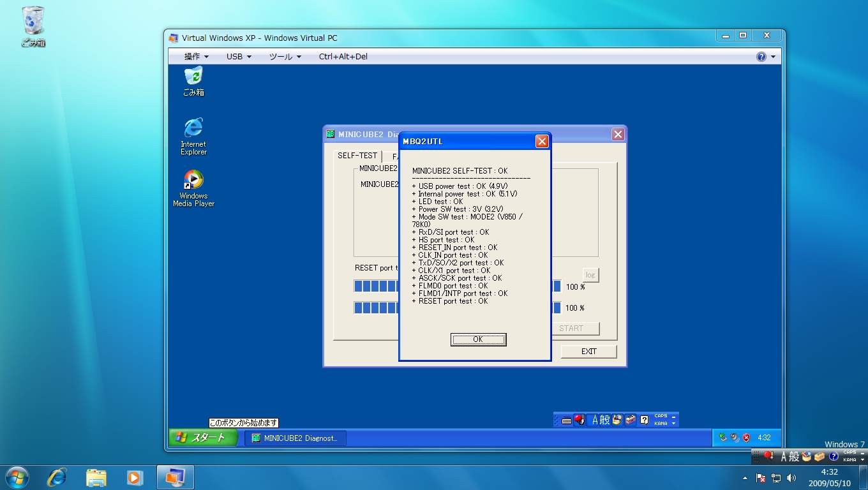868x490 pixels.
Task: Click the Windows 7 desktop ごみ箱 icon
Action: click(33, 27)
